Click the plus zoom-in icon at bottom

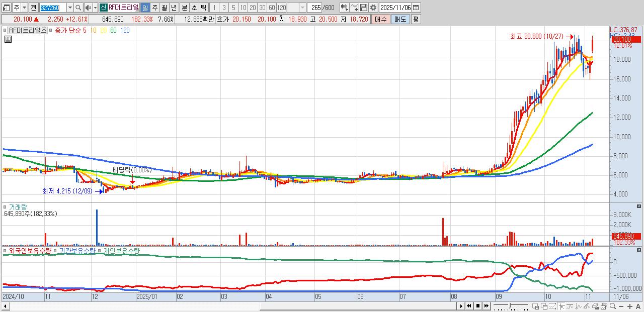tap(630, 306)
